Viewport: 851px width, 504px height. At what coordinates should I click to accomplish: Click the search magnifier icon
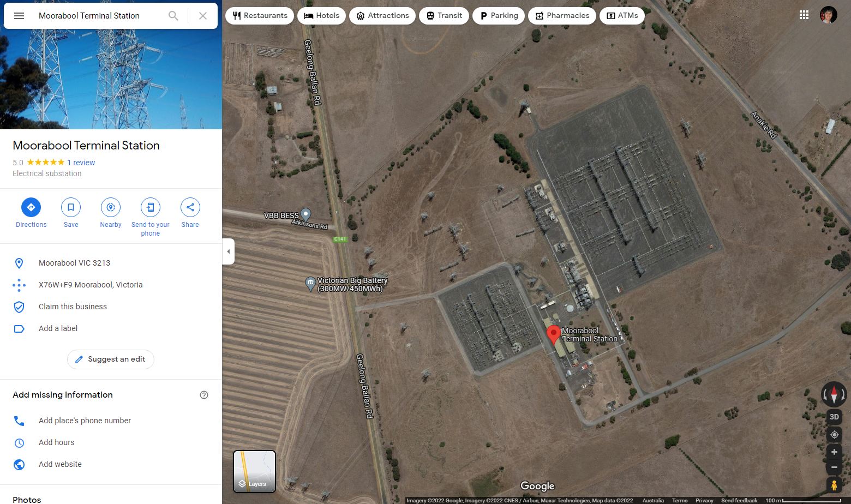(173, 16)
